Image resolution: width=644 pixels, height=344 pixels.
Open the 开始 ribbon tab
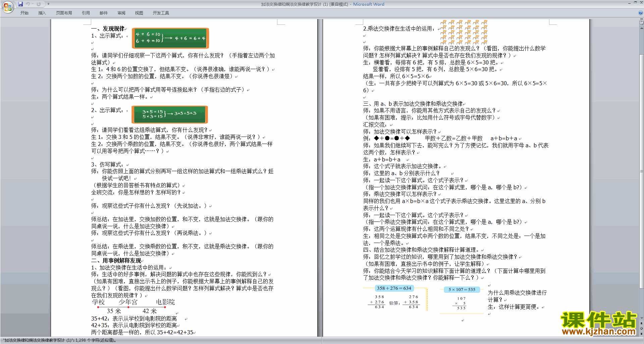pyautogui.click(x=24, y=13)
